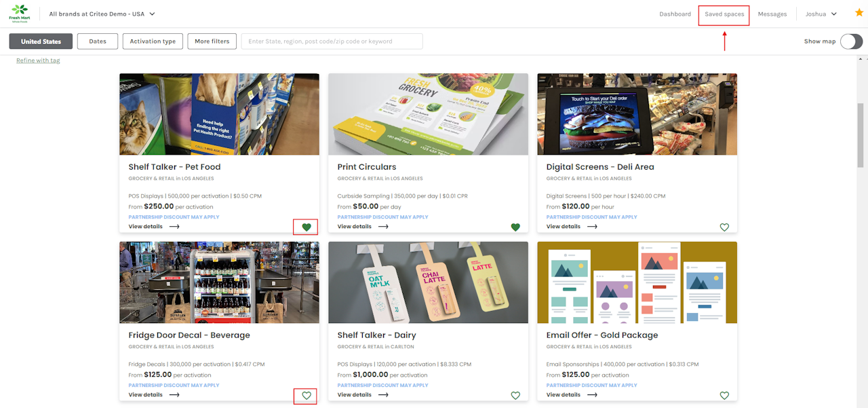Open the Dashboard page

click(x=675, y=14)
